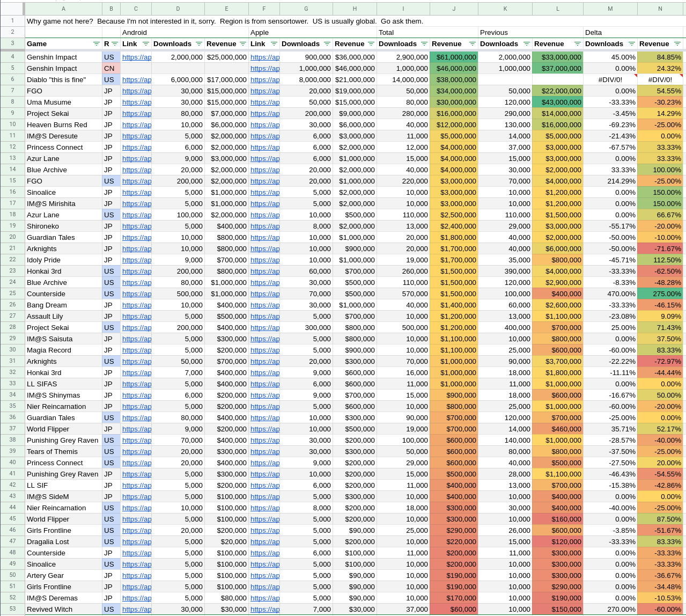Open the Android Link column filter icon
Viewport: 686px width, 616px height.
point(146,44)
